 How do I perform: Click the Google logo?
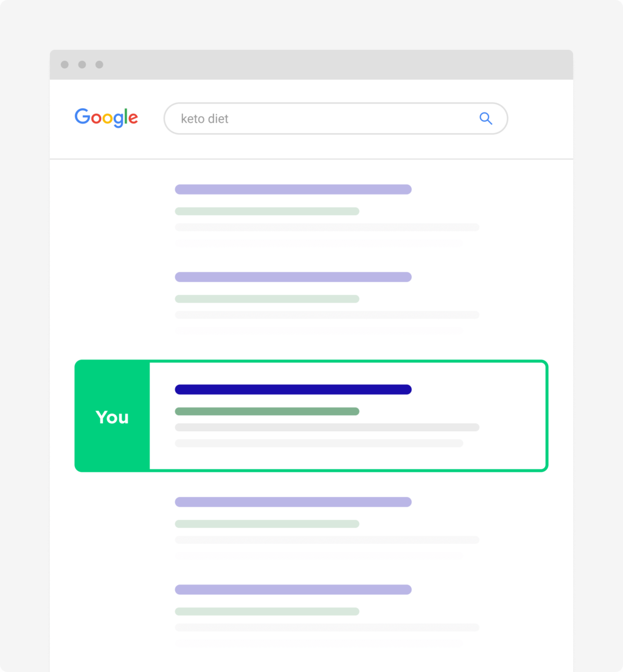(x=106, y=117)
